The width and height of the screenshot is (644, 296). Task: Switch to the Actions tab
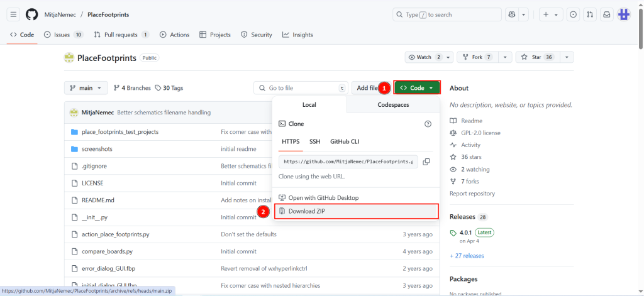click(x=175, y=35)
